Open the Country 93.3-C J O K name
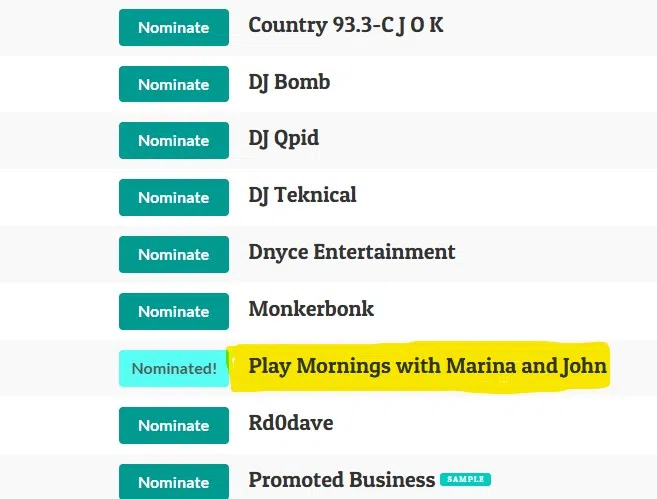The height and width of the screenshot is (499, 657). (345, 26)
